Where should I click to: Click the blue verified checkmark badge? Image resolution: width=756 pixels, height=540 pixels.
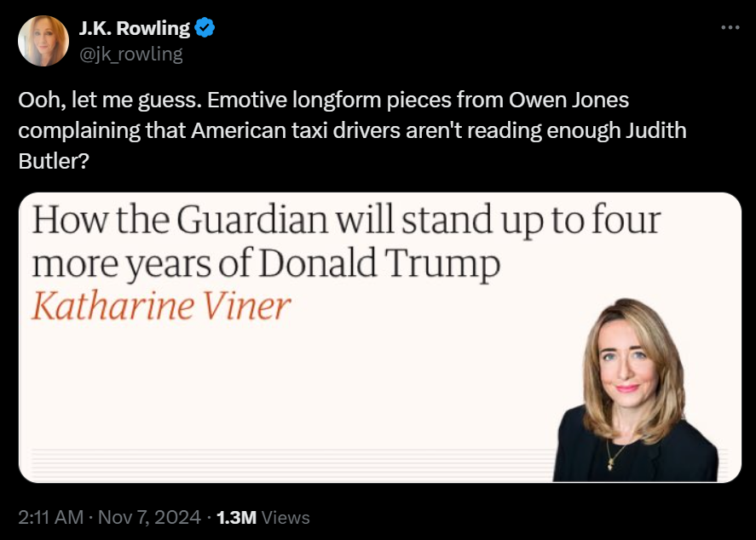[205, 28]
